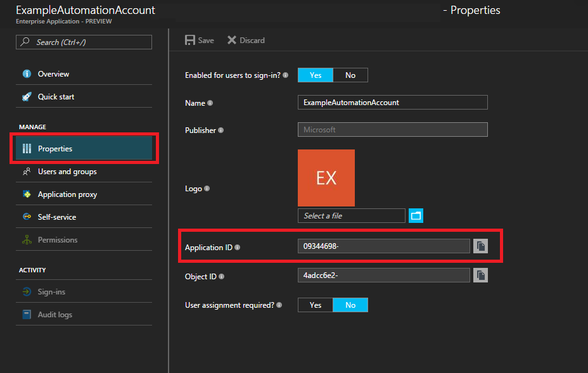The height and width of the screenshot is (373, 588).
Task: Open Users and groups
Action: click(84, 172)
